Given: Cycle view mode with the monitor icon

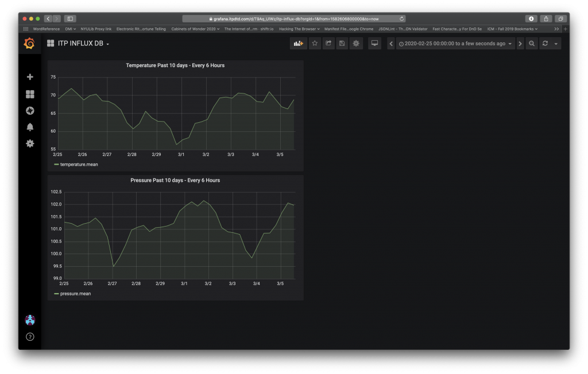Looking at the screenshot, I should [x=374, y=44].
